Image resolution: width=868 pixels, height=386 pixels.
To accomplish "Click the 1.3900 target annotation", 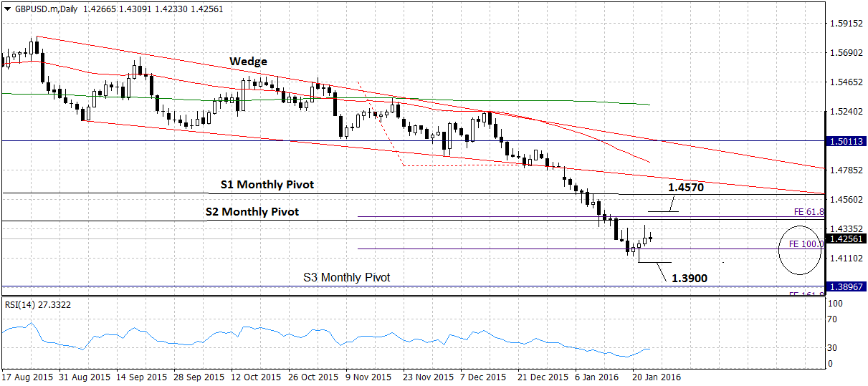I will pyautogui.click(x=690, y=278).
